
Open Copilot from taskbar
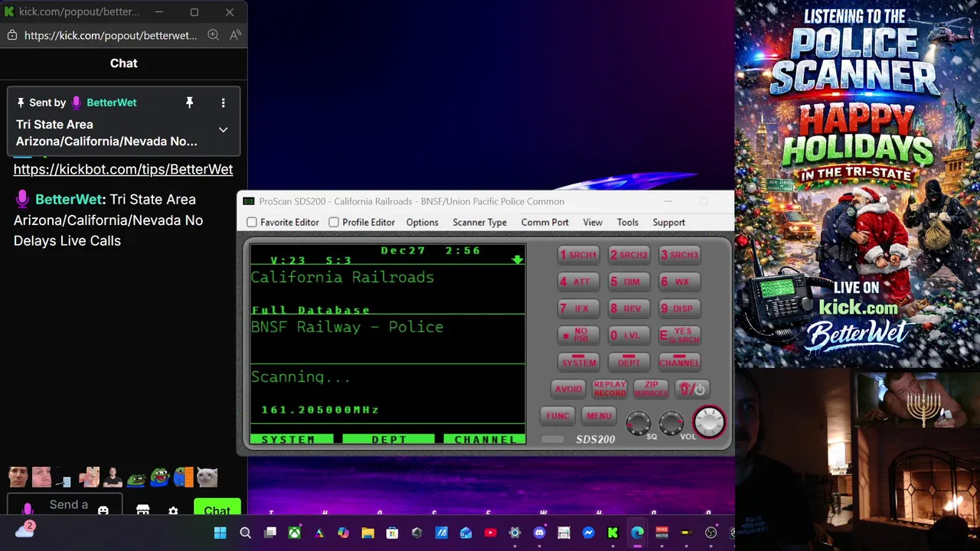coord(344,533)
